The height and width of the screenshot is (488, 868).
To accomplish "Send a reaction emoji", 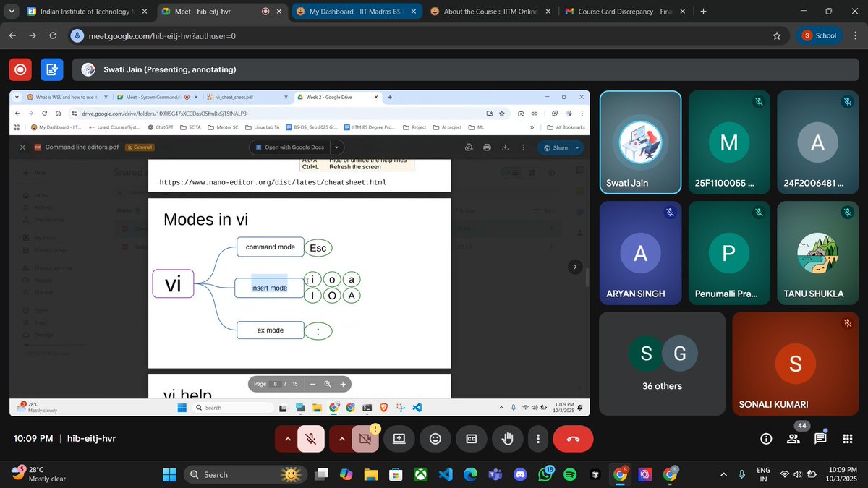I will pyautogui.click(x=434, y=439).
